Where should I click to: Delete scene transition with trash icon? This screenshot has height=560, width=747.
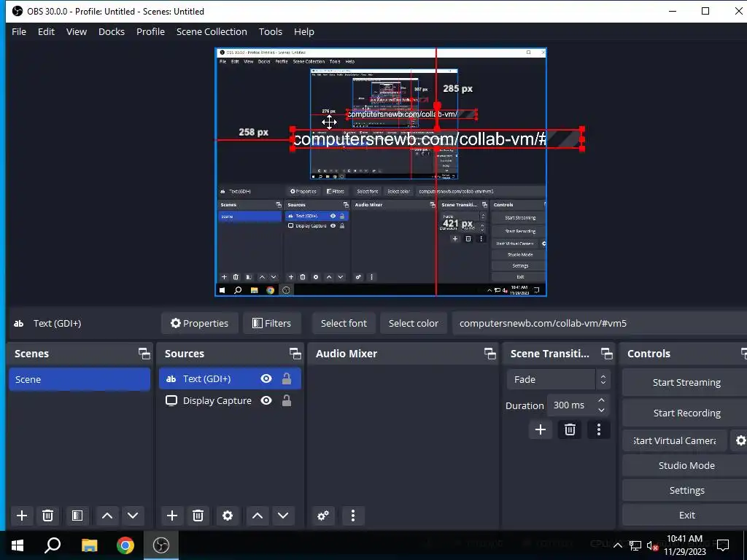click(570, 429)
